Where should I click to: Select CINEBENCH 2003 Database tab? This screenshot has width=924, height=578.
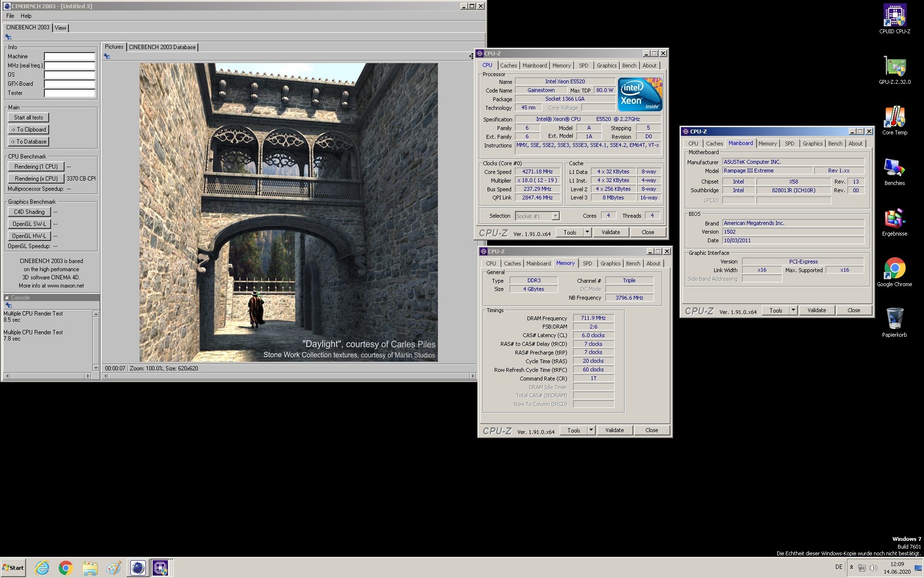click(162, 47)
